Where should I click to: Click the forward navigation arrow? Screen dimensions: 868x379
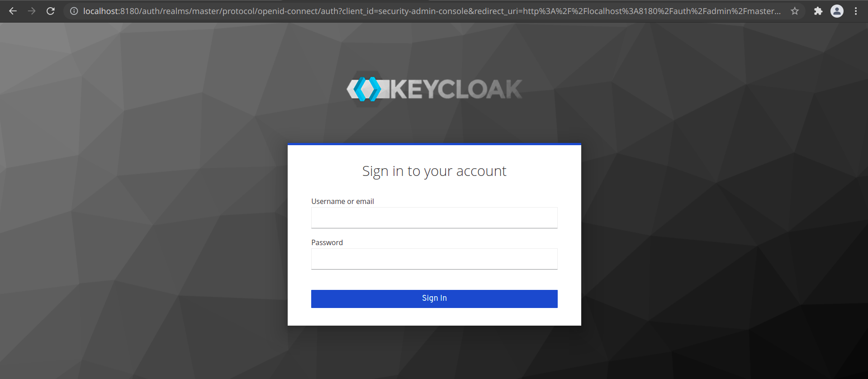pyautogui.click(x=31, y=11)
